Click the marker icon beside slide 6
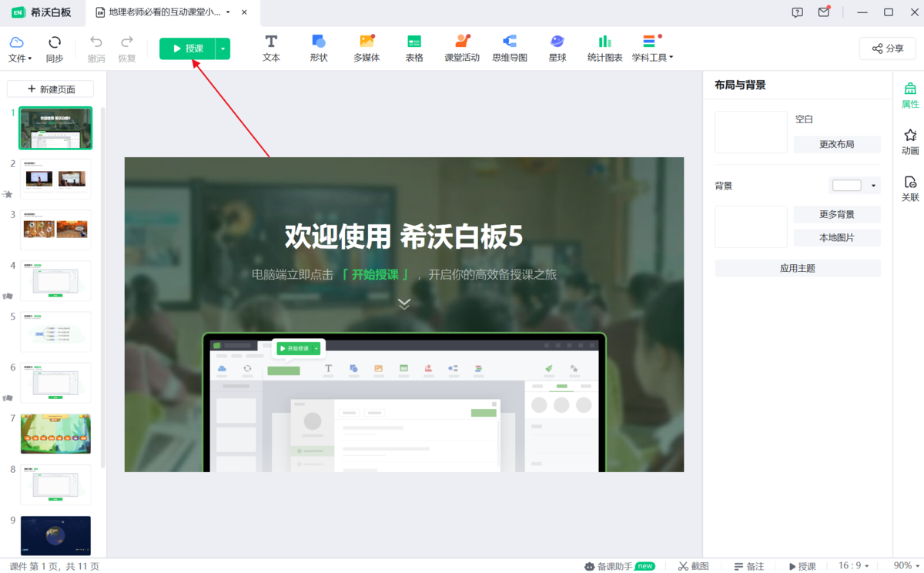The height and width of the screenshot is (573, 924). (x=8, y=398)
